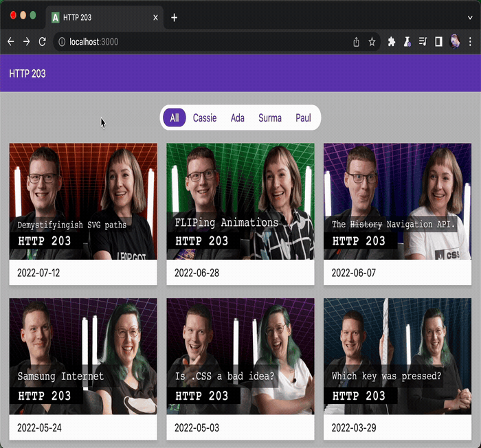Bookmark this page with the star icon
The width and height of the screenshot is (481, 448).
point(372,42)
